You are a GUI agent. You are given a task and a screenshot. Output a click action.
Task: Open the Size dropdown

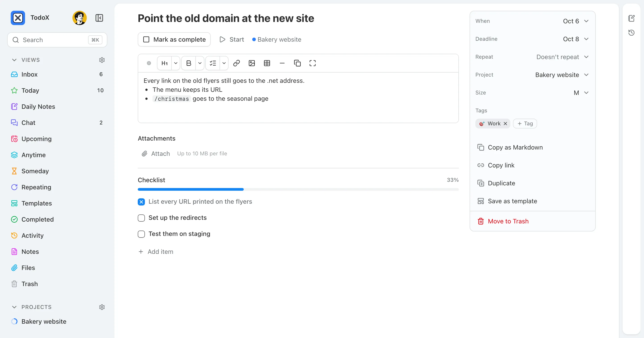(581, 93)
